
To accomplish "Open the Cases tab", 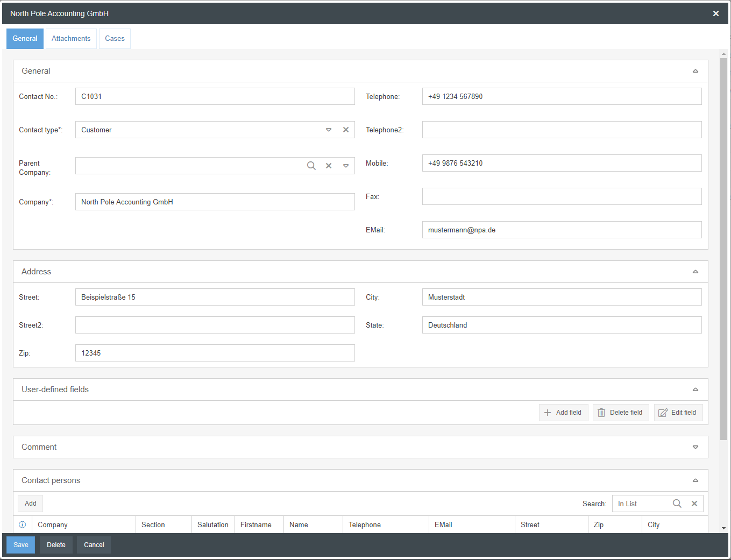I will [x=115, y=39].
